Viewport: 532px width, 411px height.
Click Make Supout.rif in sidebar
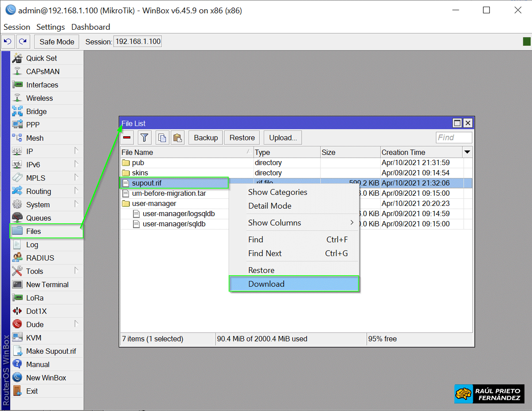click(x=51, y=351)
